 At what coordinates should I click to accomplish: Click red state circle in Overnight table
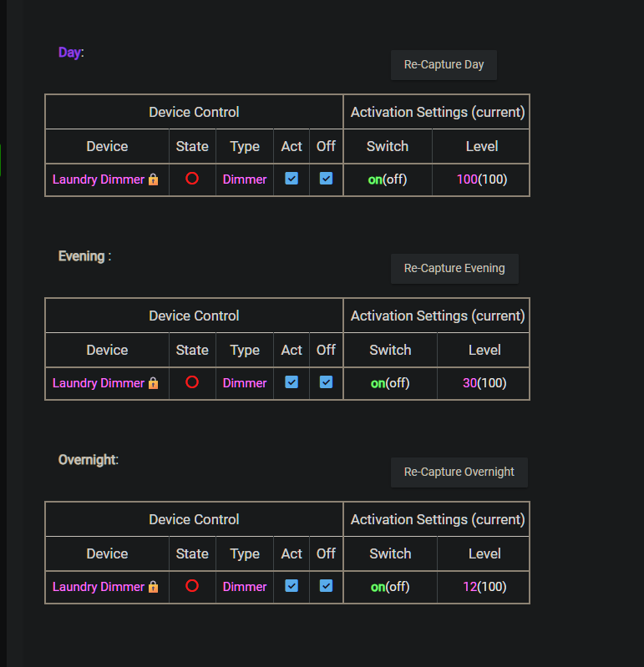tap(192, 586)
